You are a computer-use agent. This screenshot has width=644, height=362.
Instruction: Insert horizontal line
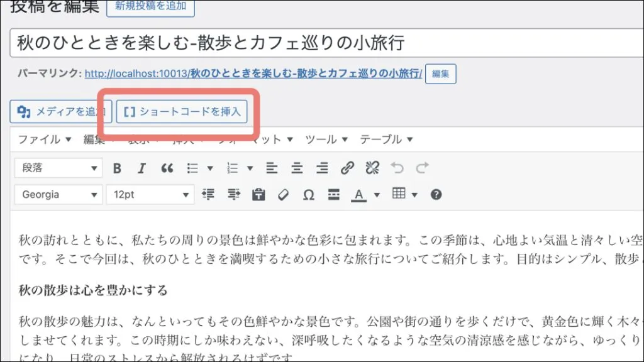point(334,195)
